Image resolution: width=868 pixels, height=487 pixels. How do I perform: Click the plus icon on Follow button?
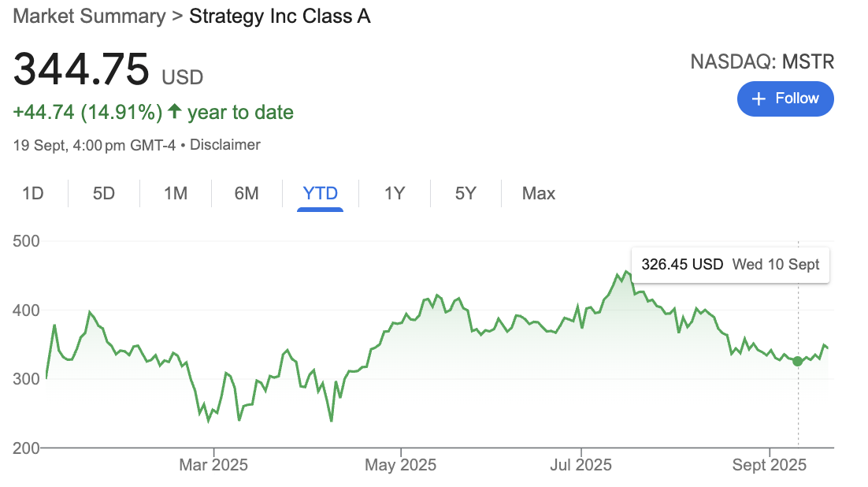[759, 99]
